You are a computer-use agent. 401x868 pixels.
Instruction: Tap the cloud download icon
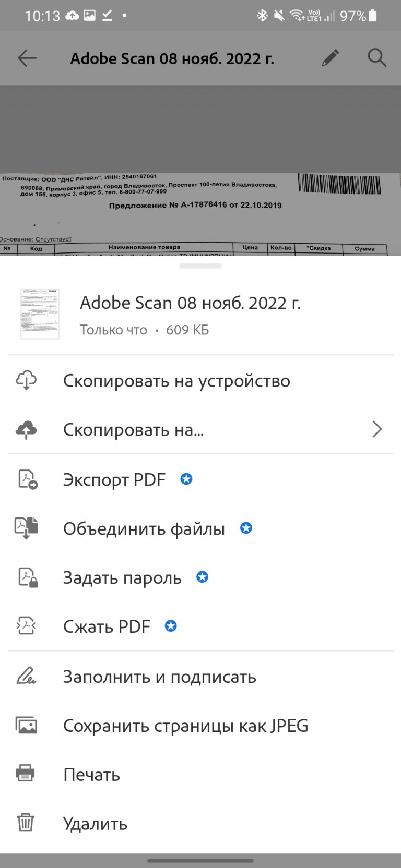point(26,381)
